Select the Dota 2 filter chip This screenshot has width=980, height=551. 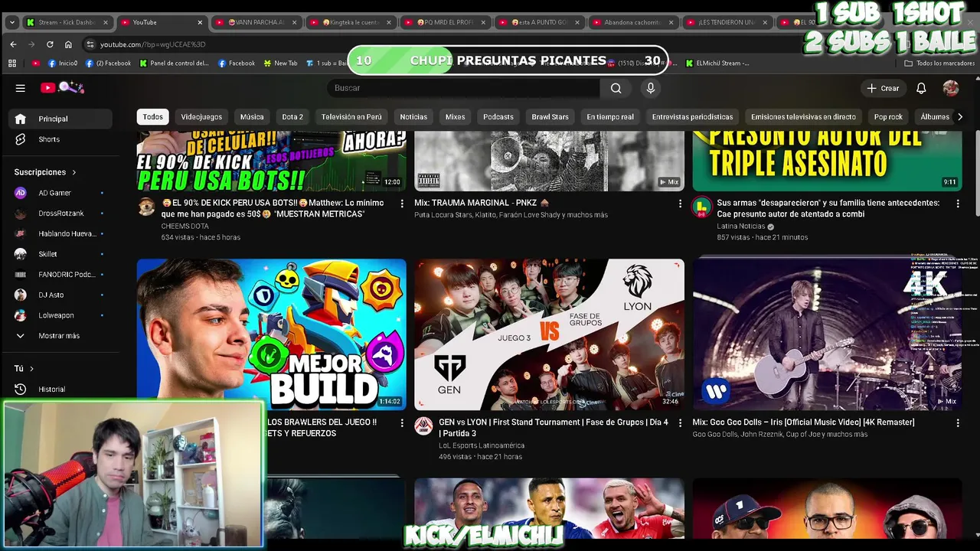pyautogui.click(x=292, y=117)
